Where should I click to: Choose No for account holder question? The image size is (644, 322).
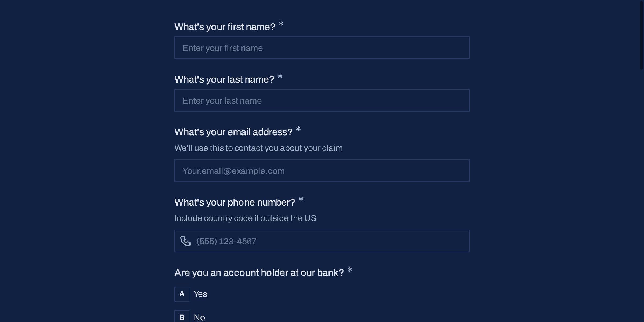coord(199,317)
